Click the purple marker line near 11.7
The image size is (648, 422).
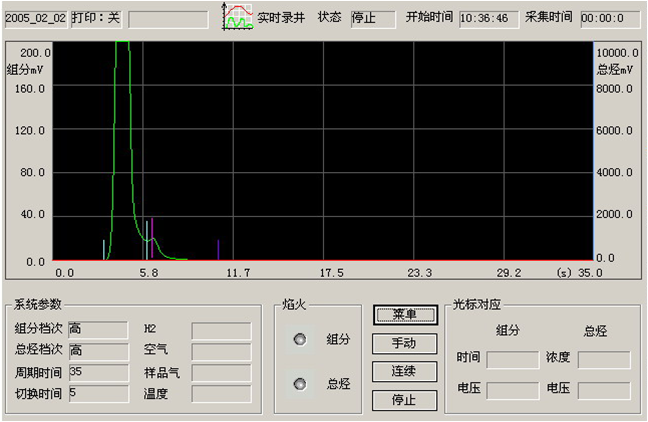pos(218,250)
